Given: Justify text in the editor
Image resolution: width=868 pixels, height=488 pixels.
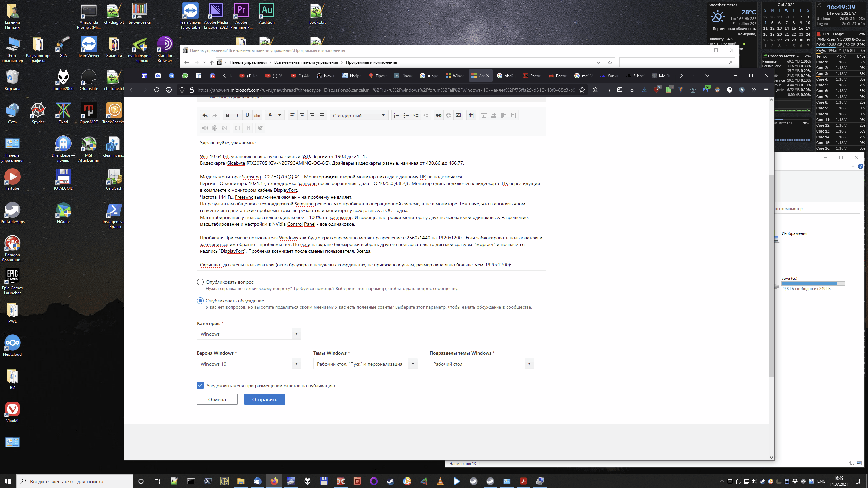Looking at the screenshot, I should click(322, 115).
